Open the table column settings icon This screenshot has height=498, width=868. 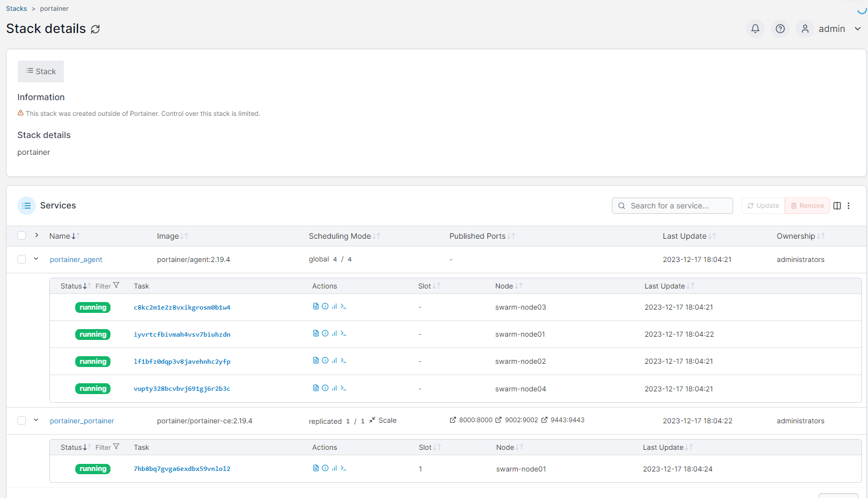[x=837, y=206]
